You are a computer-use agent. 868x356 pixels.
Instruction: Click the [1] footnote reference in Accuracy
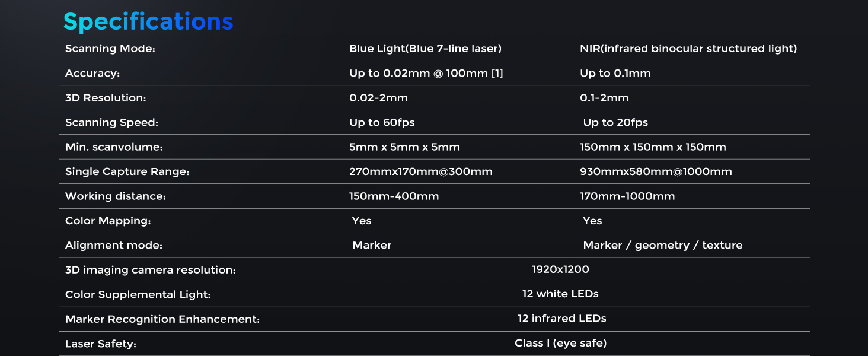click(x=497, y=74)
